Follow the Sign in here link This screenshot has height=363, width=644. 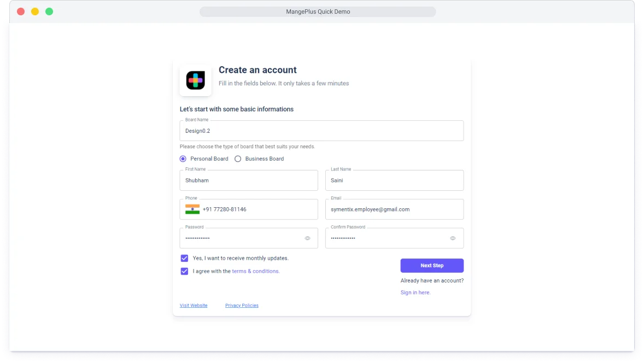(415, 292)
